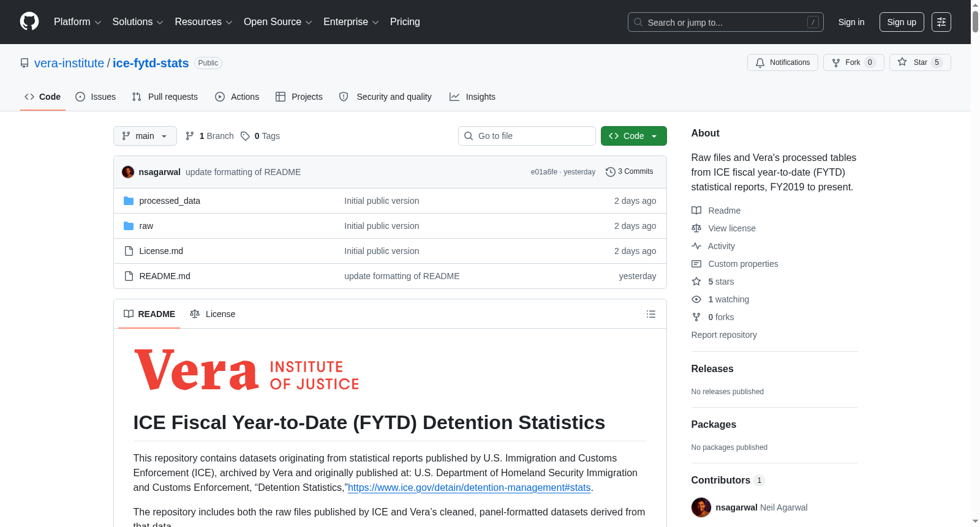
Task: Focus the Search or jump to field
Action: pyautogui.click(x=726, y=22)
